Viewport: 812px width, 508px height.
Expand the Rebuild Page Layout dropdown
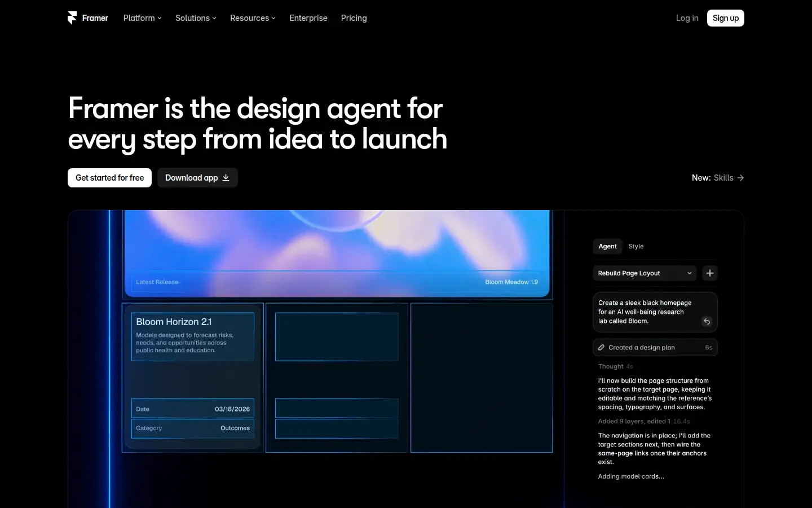click(x=645, y=273)
